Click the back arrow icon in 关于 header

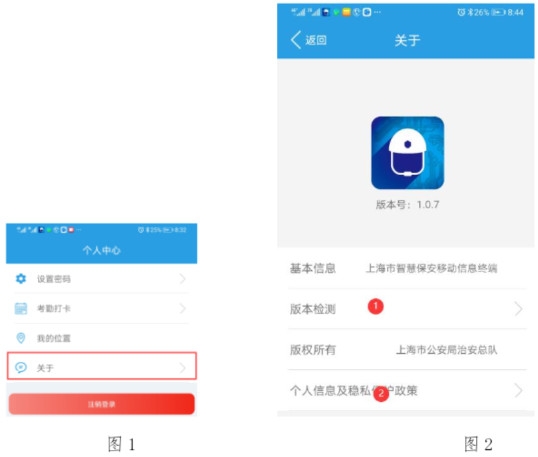(296, 40)
